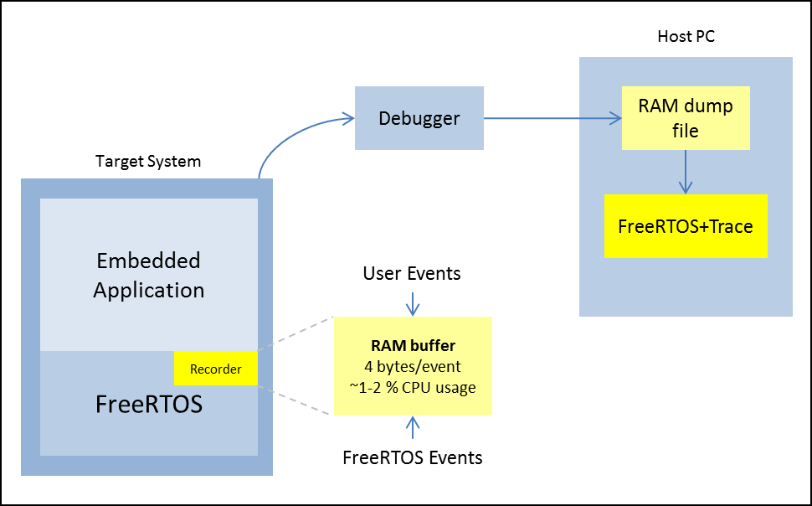Click the Debugger block
This screenshot has height=506, width=812.
pos(419,118)
